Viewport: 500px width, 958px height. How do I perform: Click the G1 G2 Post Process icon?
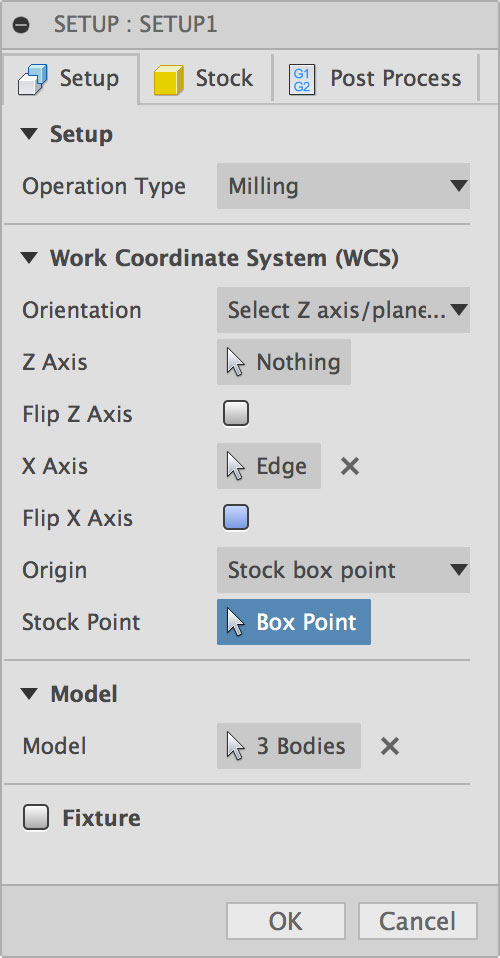tap(302, 80)
